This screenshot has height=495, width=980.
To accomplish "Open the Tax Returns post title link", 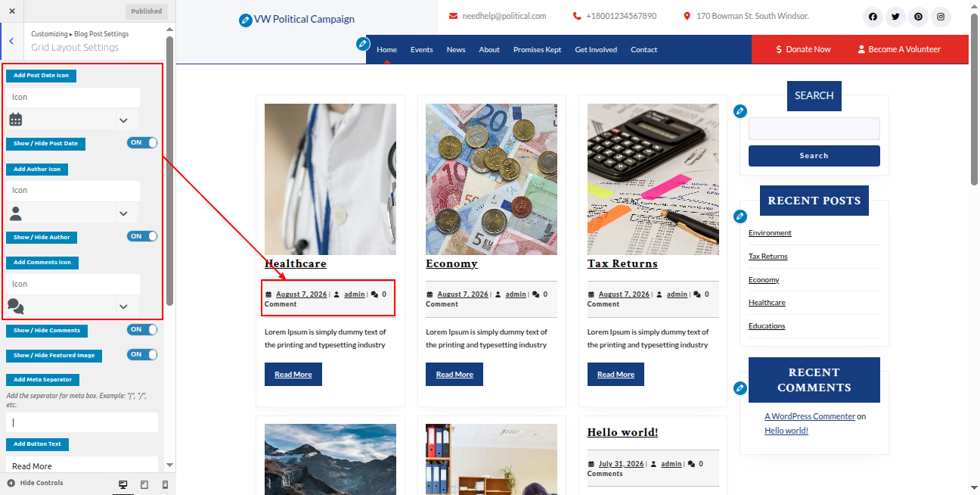I will coord(622,263).
